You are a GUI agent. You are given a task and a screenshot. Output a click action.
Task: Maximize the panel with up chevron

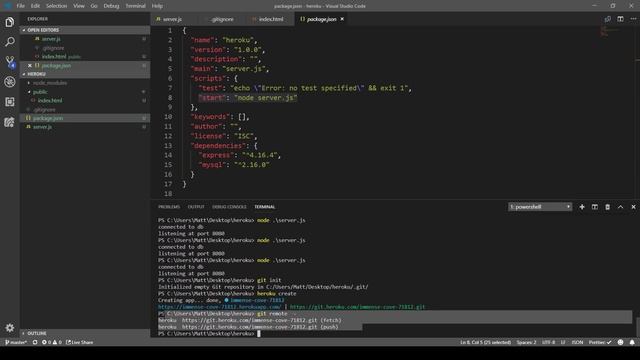pos(620,207)
